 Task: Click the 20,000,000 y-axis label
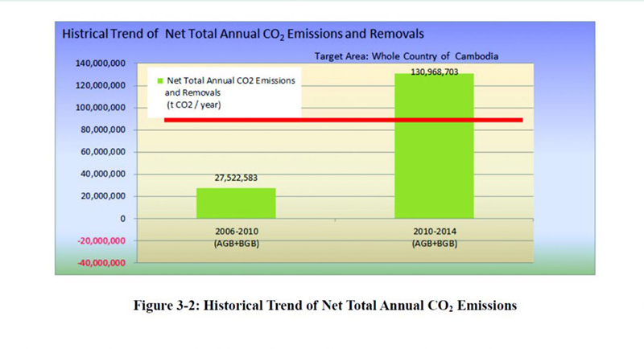click(99, 196)
